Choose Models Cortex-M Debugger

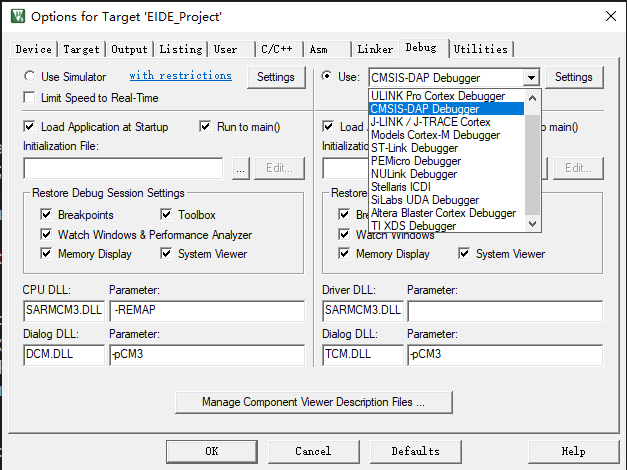446,135
